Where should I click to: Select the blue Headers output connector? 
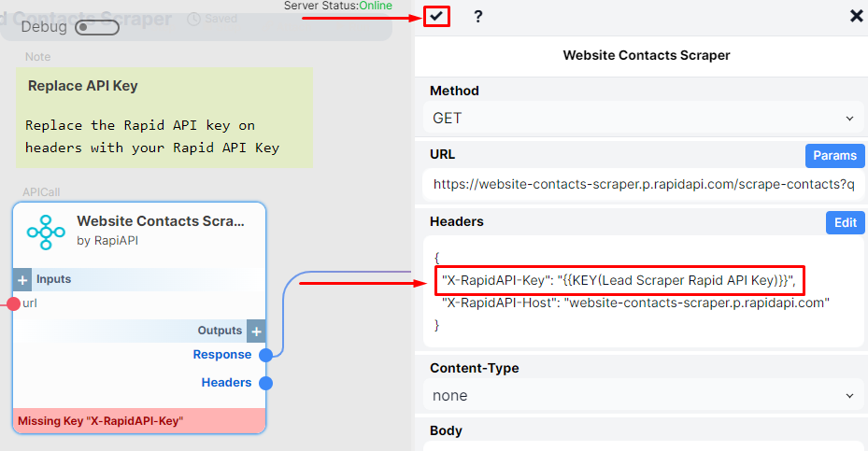265,383
